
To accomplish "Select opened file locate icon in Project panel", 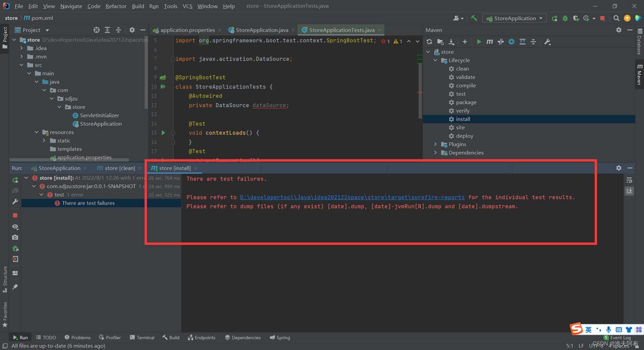I will 97,30.
